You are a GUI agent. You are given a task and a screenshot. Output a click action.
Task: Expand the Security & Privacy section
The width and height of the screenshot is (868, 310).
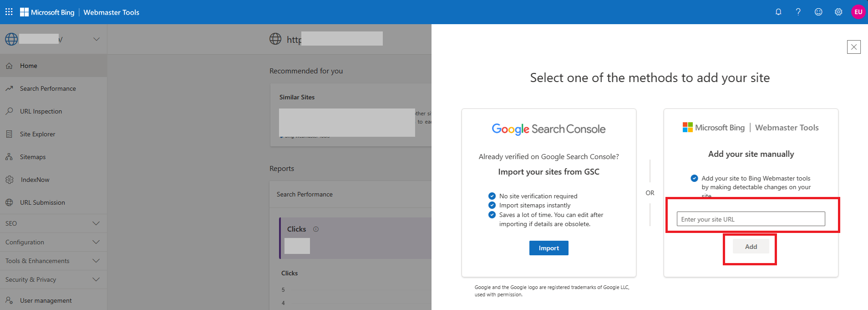point(54,279)
